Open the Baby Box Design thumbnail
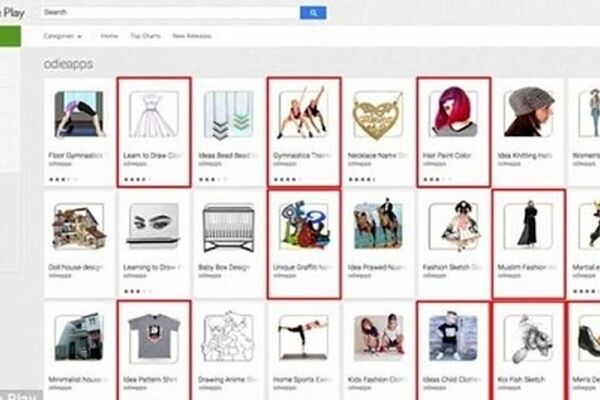Screen dimensions: 600x400 229,227
